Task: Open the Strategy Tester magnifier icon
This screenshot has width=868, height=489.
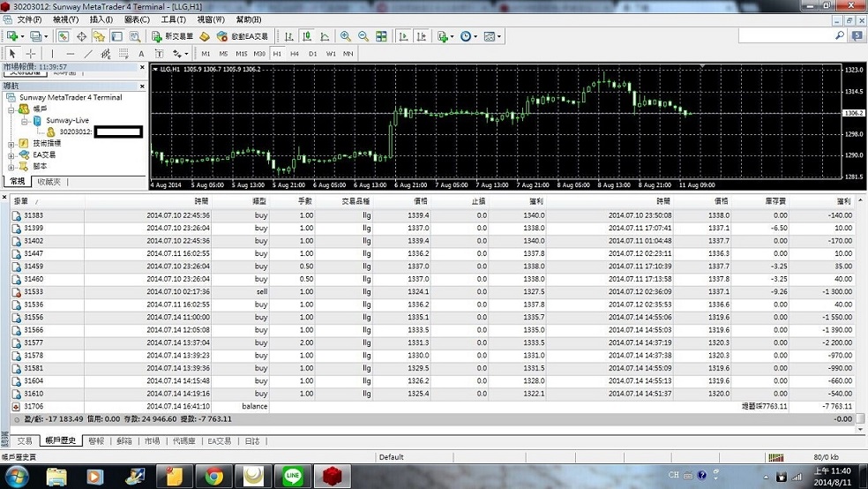Action: [x=134, y=36]
